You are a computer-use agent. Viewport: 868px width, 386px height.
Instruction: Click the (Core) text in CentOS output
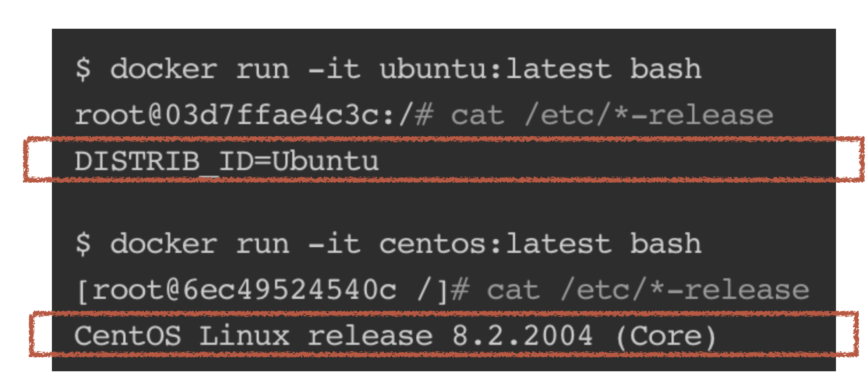tap(666, 336)
